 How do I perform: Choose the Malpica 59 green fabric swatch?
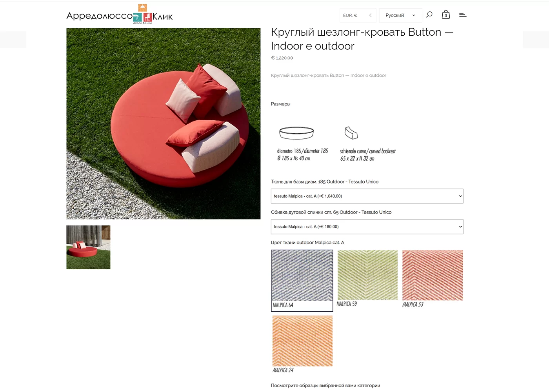tap(367, 279)
